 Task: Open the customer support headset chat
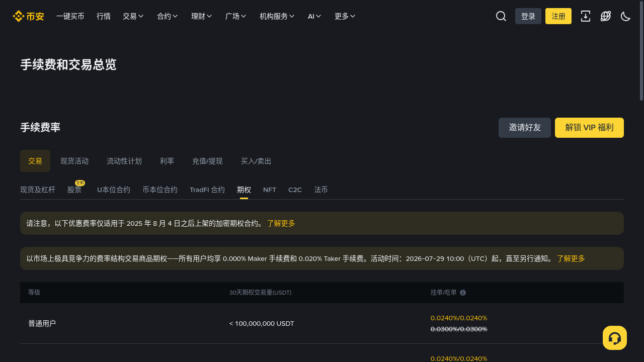pyautogui.click(x=615, y=338)
